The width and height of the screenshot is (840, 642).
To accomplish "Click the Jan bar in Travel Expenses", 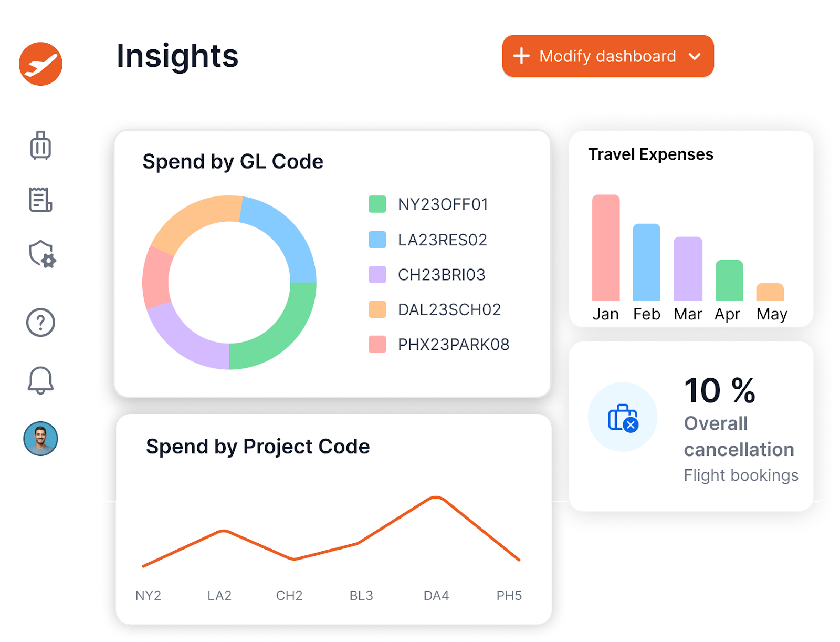I will pos(606,247).
